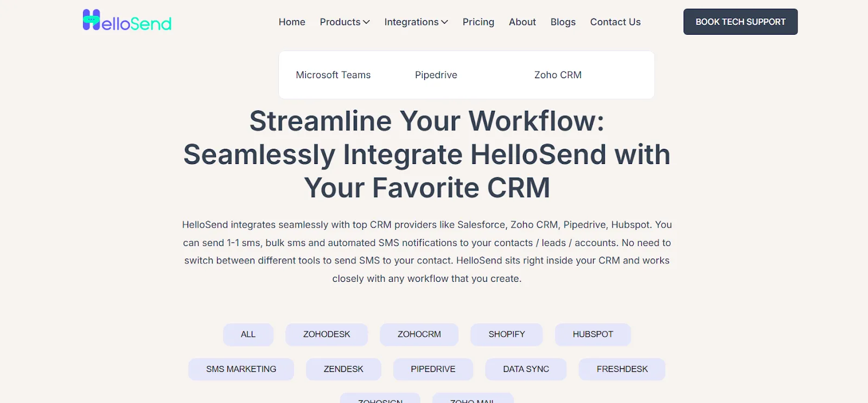
Task: Show HUBSPOT integrations
Action: pos(593,335)
